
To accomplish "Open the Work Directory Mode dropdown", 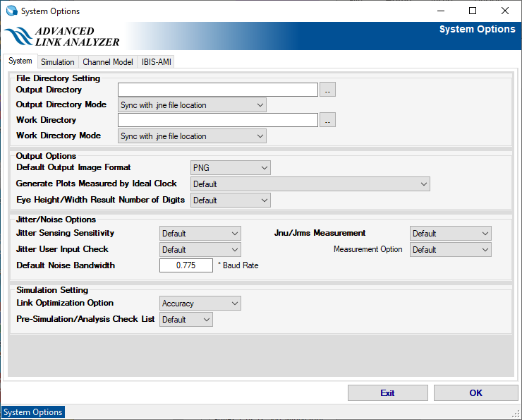I will [x=191, y=136].
